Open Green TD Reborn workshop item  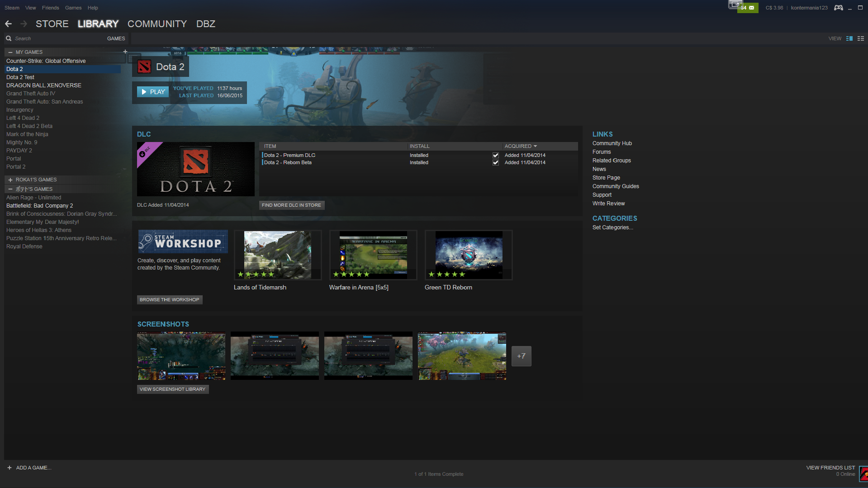469,255
